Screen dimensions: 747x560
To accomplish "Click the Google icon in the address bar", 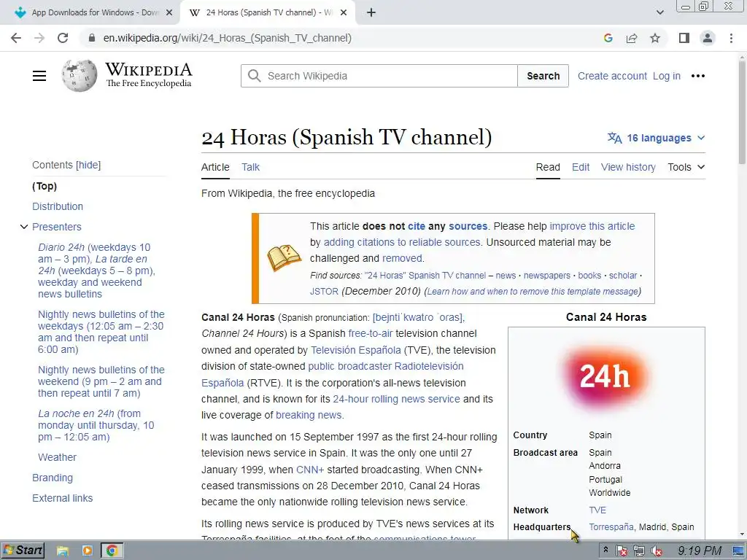I will click(608, 38).
